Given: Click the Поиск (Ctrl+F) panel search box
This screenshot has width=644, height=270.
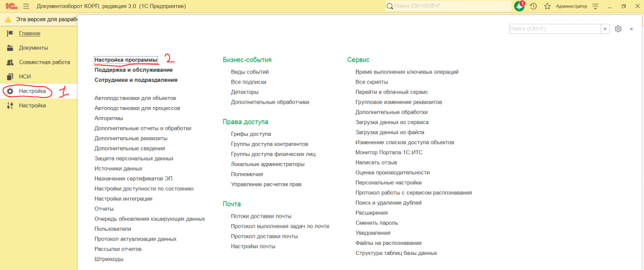Looking at the screenshot, I should [553, 29].
